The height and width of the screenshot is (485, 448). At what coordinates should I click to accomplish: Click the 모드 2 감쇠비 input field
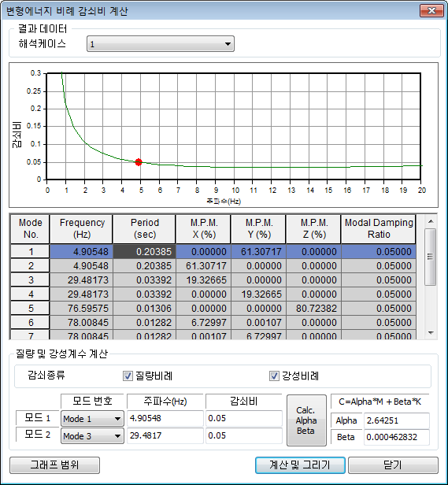click(243, 436)
